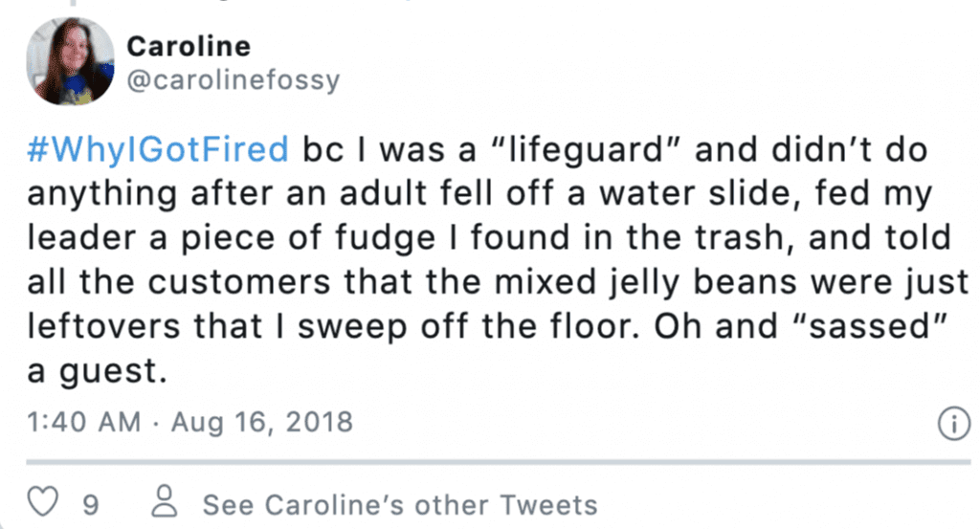
Task: Click the Aug 16, 2018 date
Action: click(262, 423)
